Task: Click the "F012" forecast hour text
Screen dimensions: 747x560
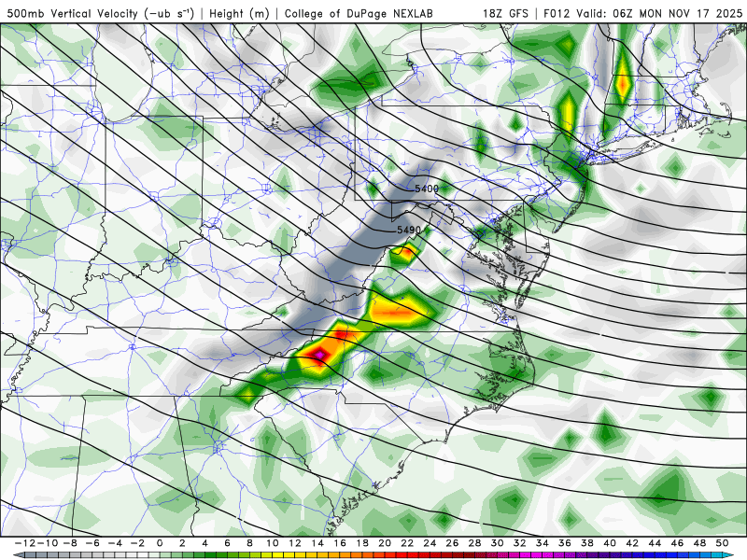Action: pyautogui.click(x=557, y=13)
